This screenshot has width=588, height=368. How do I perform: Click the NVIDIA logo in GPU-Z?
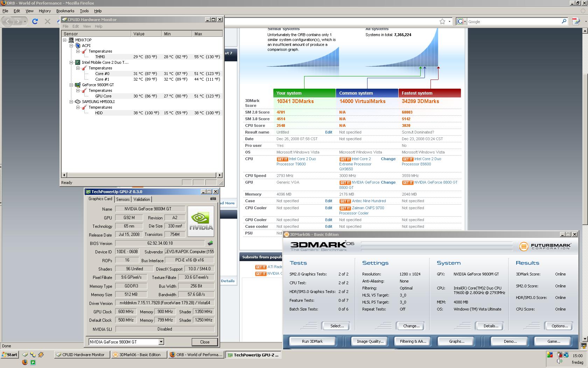click(201, 221)
